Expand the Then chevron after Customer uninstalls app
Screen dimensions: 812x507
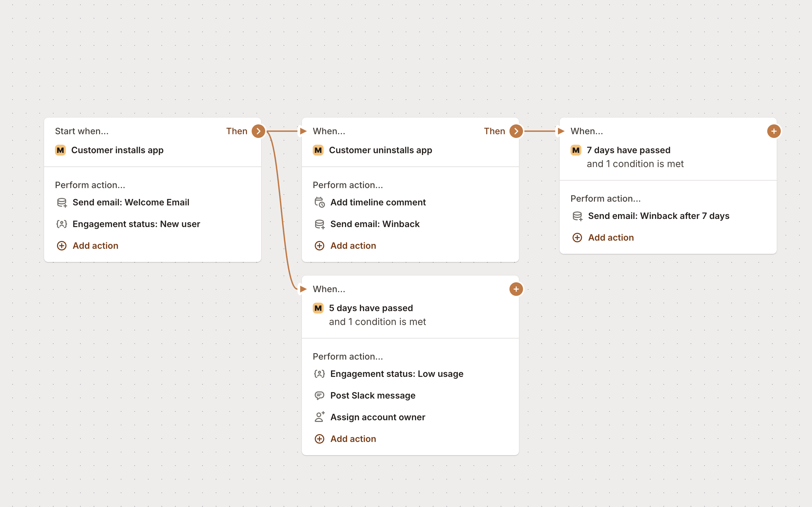click(x=516, y=131)
